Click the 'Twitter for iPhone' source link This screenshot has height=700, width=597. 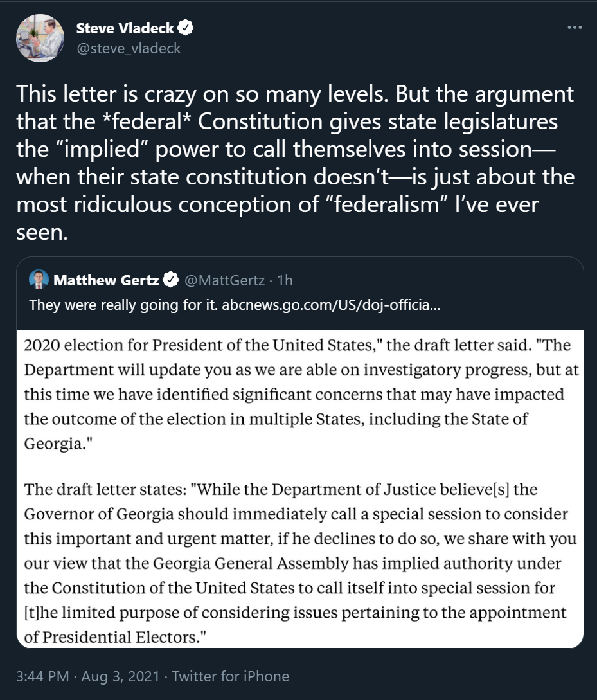(x=231, y=676)
